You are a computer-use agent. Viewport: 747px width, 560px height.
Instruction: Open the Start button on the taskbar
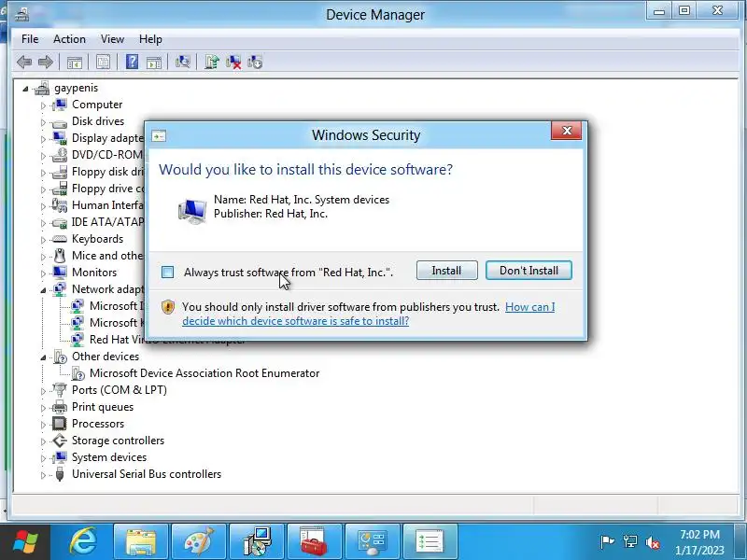click(x=25, y=541)
